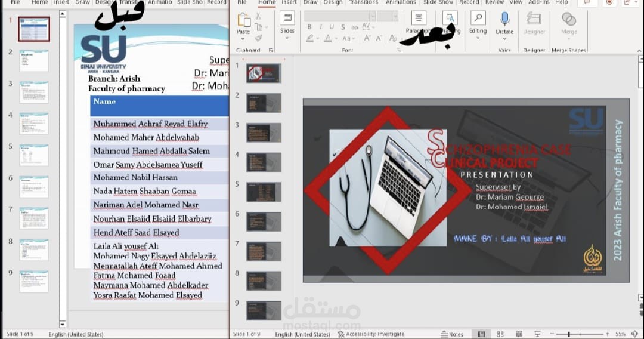Click Decrease Font Size icon

pyautogui.click(x=379, y=38)
